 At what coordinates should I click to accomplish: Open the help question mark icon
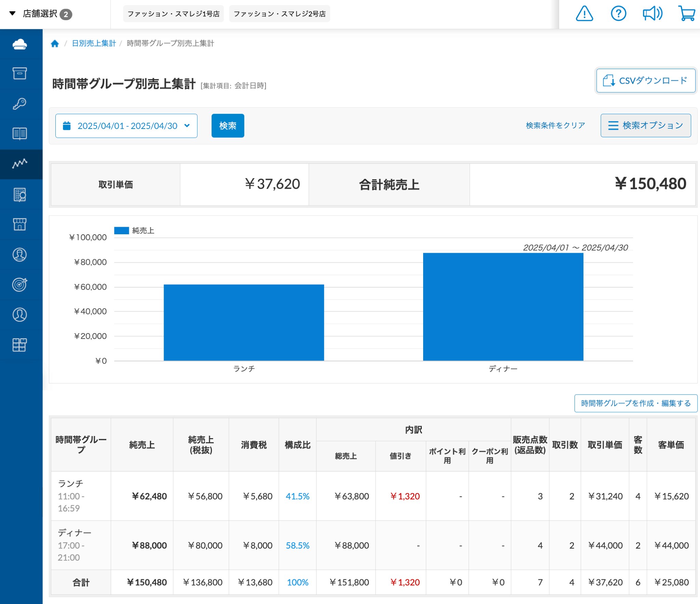coord(618,14)
